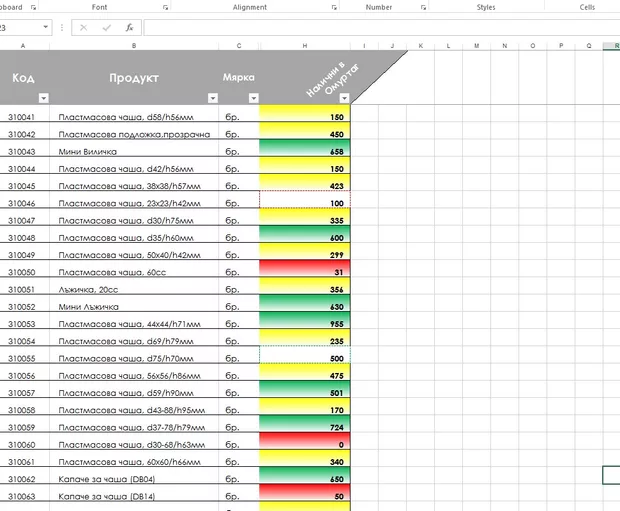Open the Number group dialog launcher
The image size is (620, 511).
422,7
